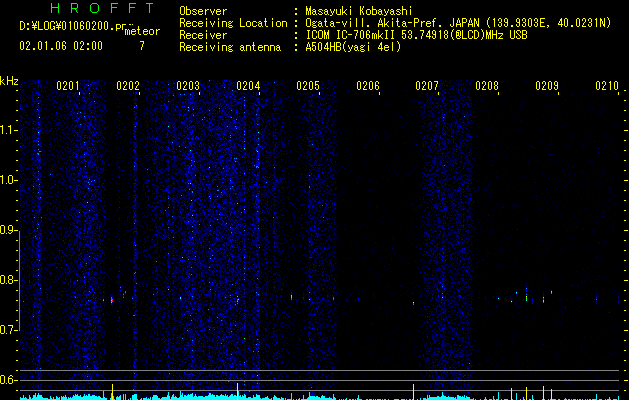
Task: Click the 0206 time marker label
Action: point(367,86)
